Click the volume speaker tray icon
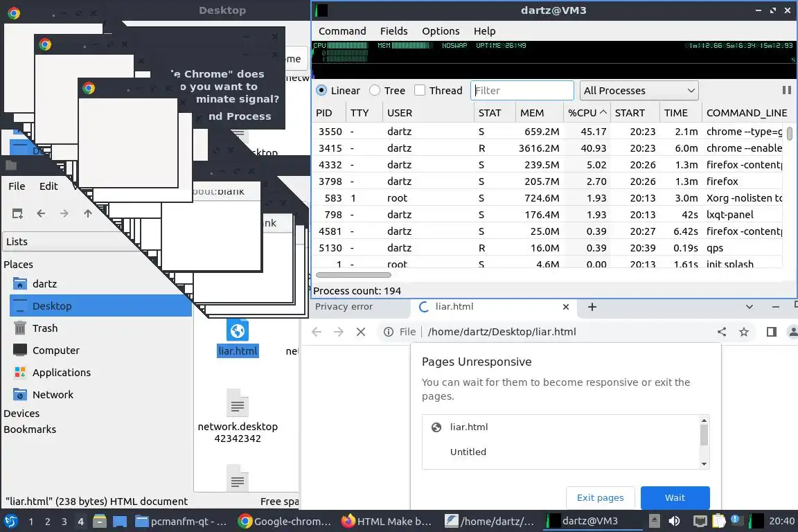Image resolution: width=798 pixels, height=532 pixels. [674, 521]
